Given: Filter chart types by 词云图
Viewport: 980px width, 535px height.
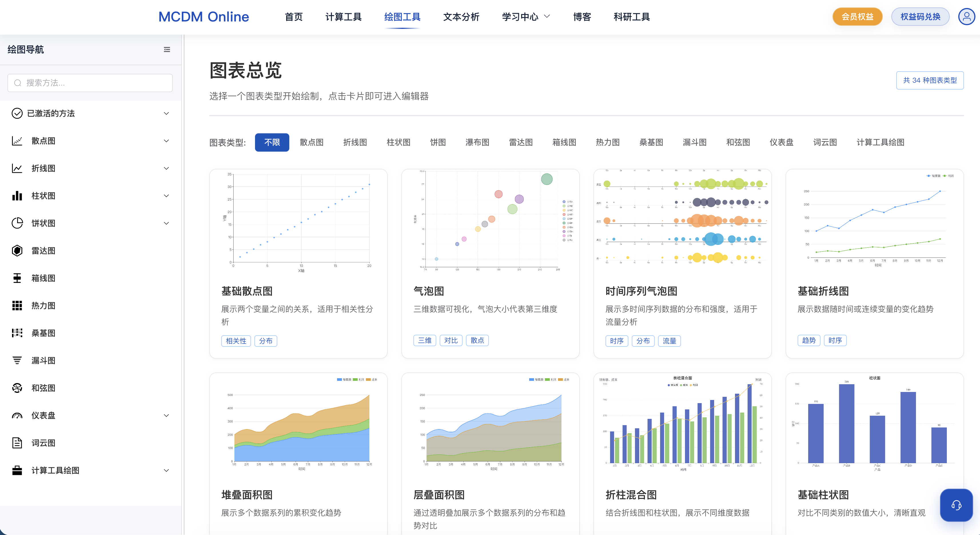Looking at the screenshot, I should tap(825, 142).
